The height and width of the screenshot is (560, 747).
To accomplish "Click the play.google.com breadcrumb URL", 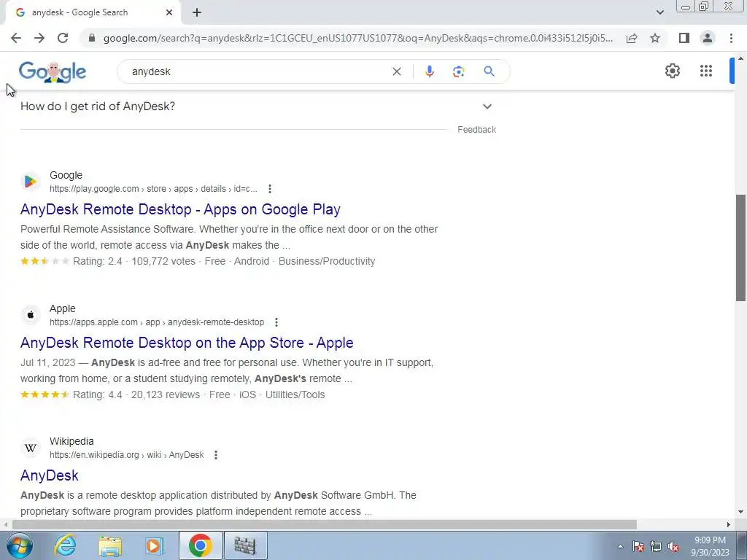I will coord(153,189).
